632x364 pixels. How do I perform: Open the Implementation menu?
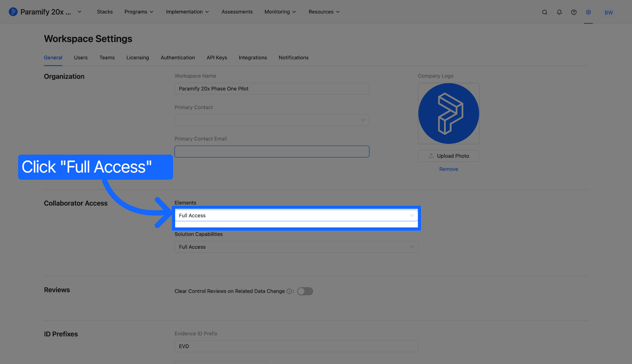[x=187, y=12]
